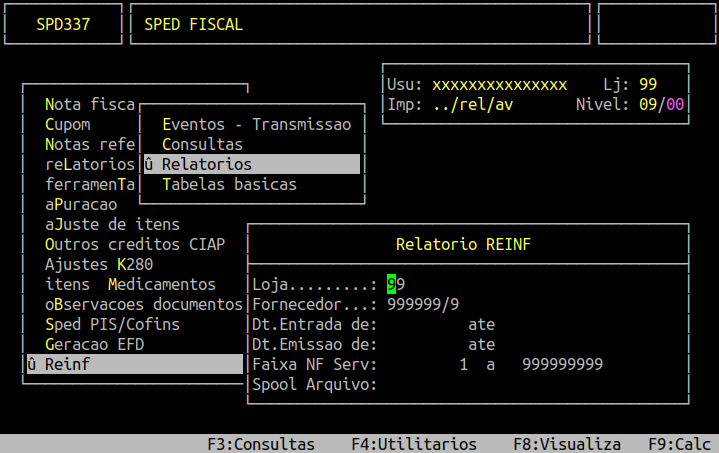Click the Fornecedor field value
719x453 pixels.
(x=423, y=304)
